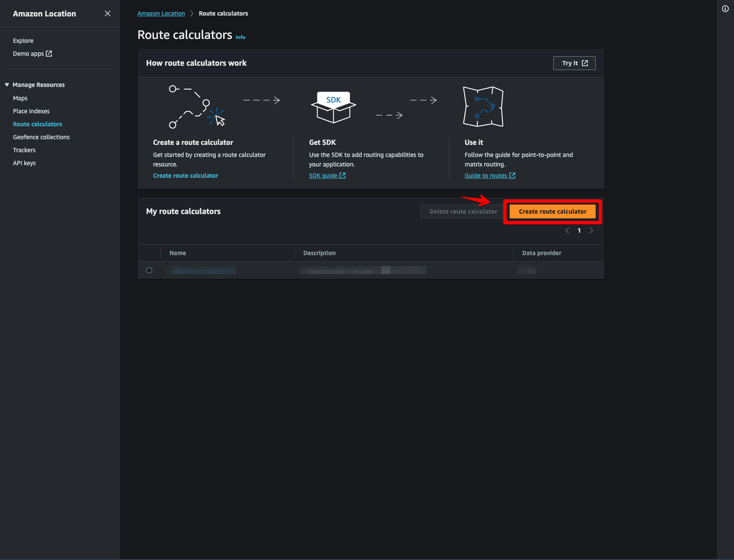This screenshot has width=734, height=560.
Task: Click the Try it button
Action: pyautogui.click(x=574, y=63)
